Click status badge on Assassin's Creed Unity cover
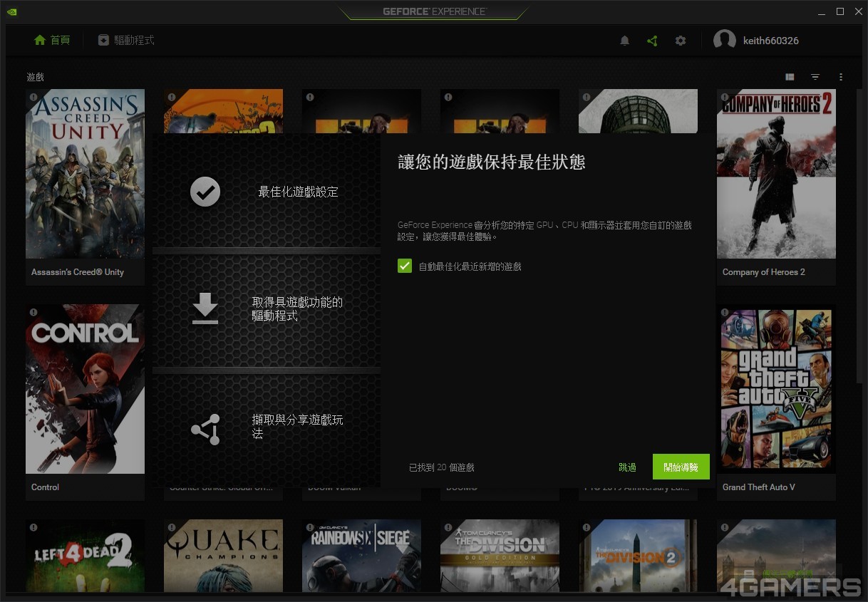 (x=33, y=97)
